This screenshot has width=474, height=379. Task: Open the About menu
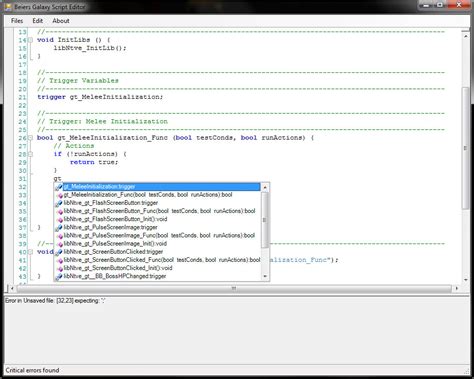pyautogui.click(x=61, y=21)
